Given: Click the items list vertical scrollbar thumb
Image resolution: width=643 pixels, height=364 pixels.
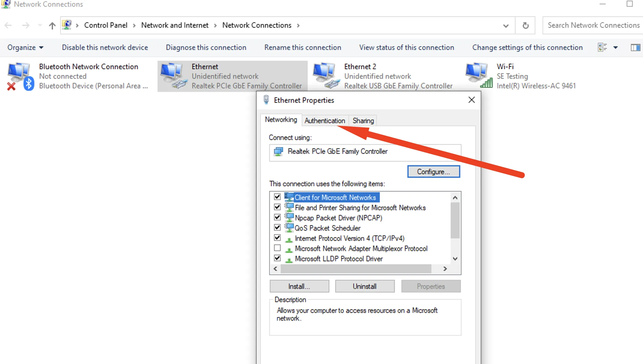Looking at the screenshot, I should point(455,220).
